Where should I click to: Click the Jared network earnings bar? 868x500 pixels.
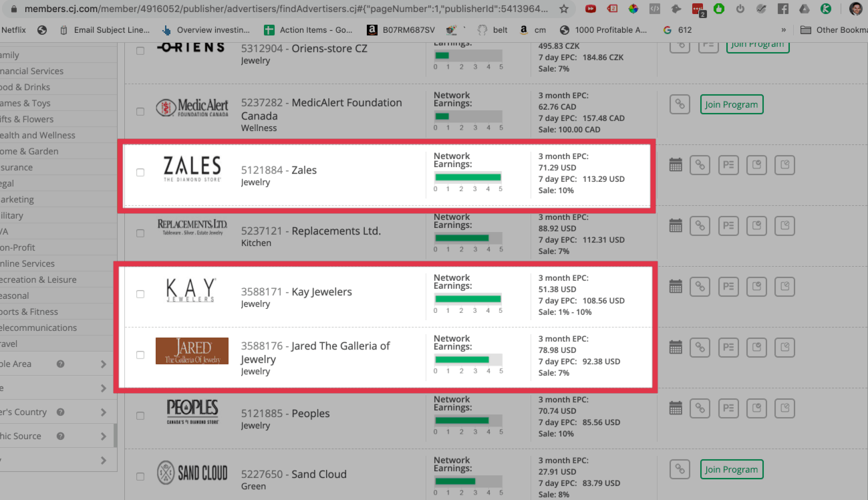pyautogui.click(x=468, y=360)
